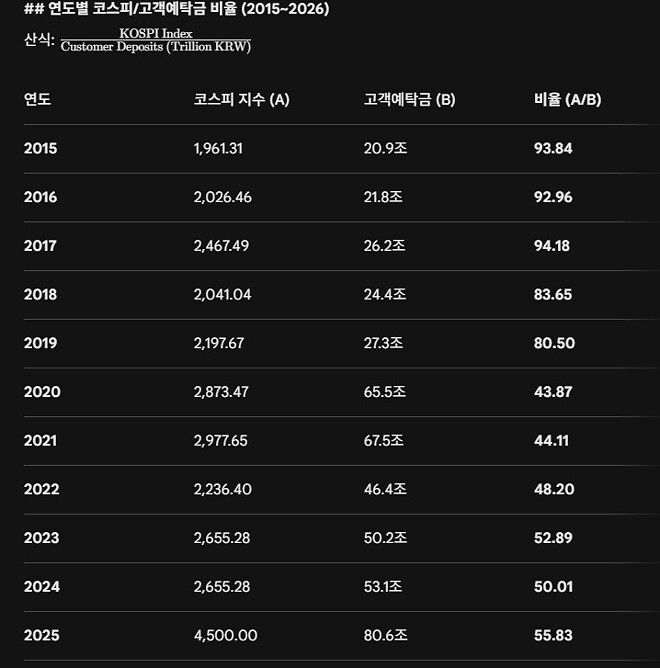Click the ratio value 48.20

[x=554, y=489]
